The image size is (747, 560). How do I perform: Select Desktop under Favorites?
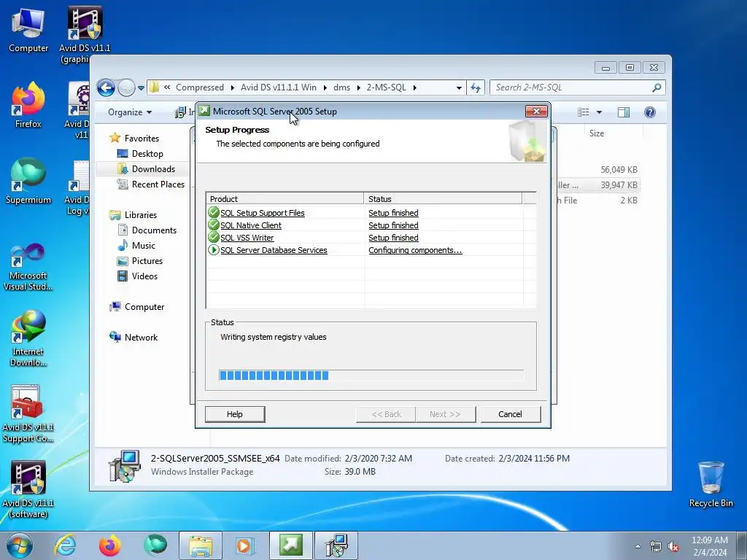point(147,153)
